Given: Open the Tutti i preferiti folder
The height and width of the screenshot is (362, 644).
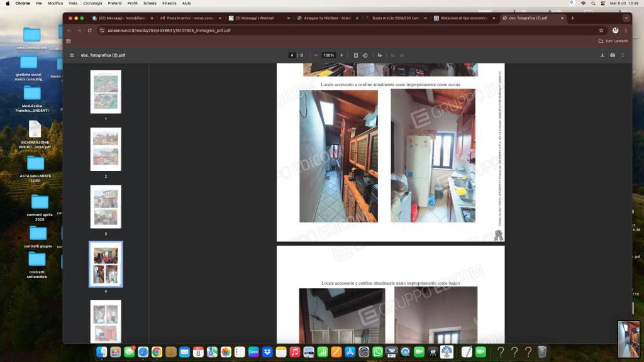Looking at the screenshot, I should pos(613,41).
